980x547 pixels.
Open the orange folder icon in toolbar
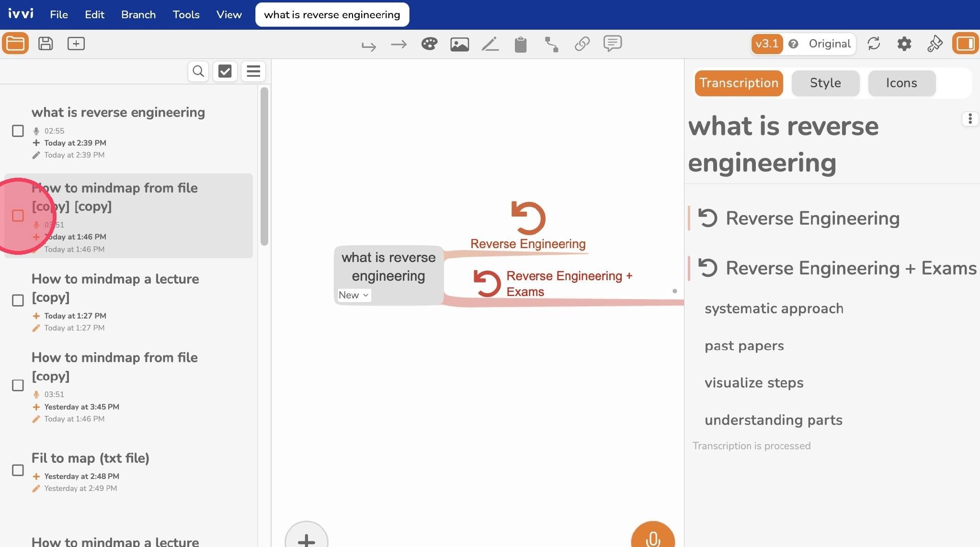(15, 44)
